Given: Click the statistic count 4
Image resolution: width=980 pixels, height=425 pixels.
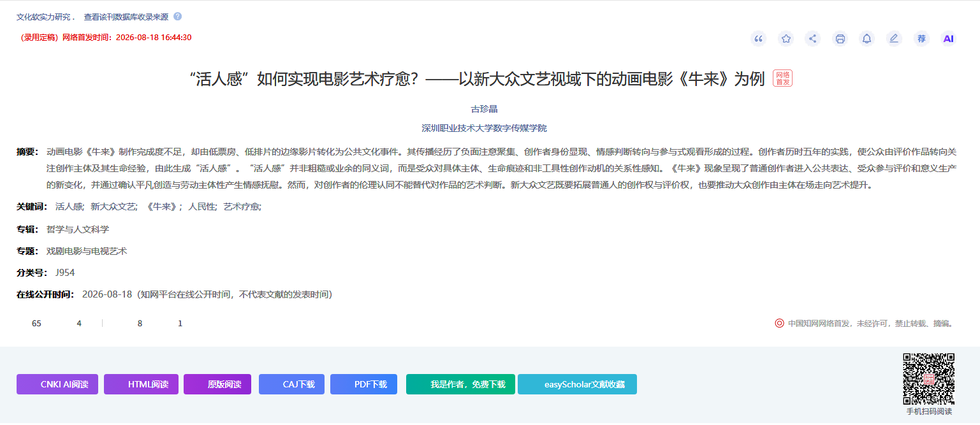Looking at the screenshot, I should 79,324.
